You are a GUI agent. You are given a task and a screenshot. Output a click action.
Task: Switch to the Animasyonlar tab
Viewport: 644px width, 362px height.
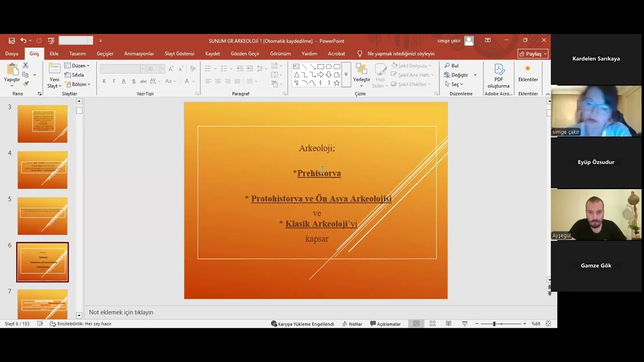139,54
